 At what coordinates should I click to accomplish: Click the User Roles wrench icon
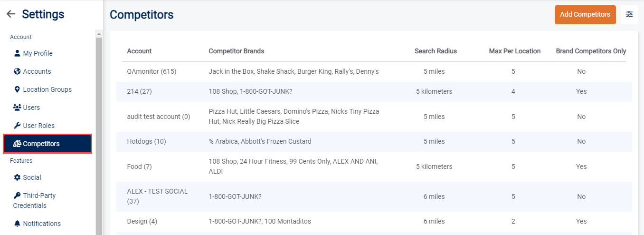(18, 126)
